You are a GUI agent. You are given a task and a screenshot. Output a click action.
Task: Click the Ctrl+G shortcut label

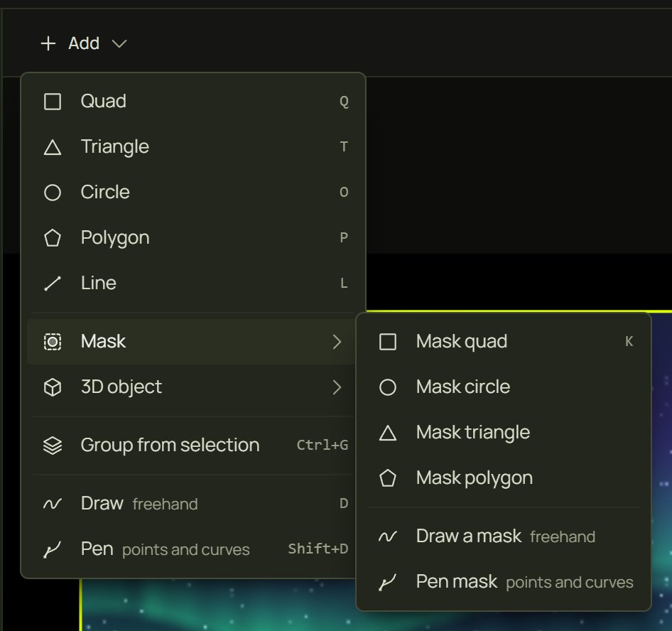click(323, 445)
